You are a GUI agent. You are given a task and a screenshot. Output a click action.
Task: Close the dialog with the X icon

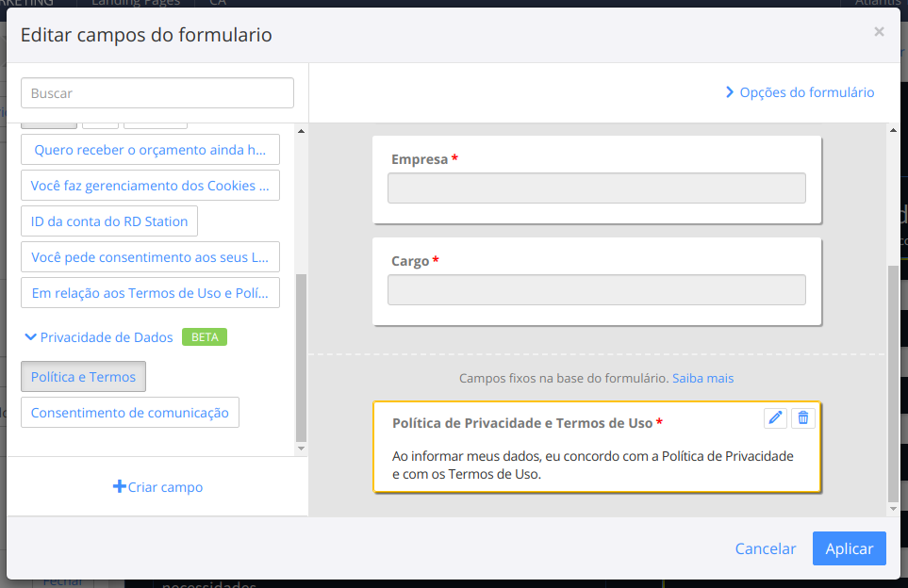tap(879, 32)
